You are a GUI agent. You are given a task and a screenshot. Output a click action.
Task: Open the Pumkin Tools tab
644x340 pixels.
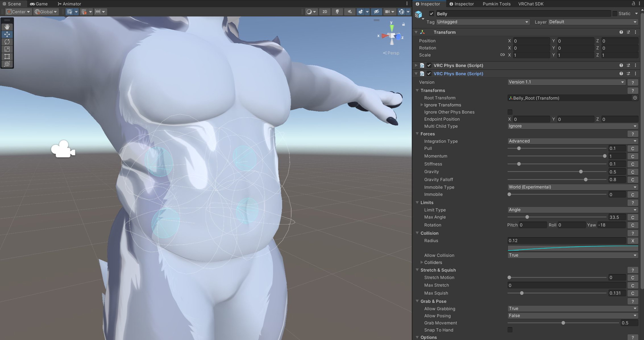coord(496,4)
